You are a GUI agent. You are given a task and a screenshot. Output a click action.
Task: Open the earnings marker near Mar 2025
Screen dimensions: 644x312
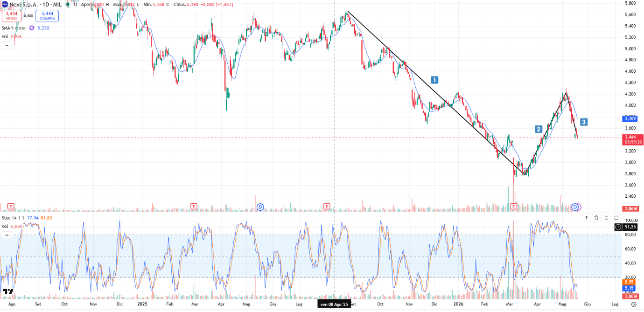(194, 207)
